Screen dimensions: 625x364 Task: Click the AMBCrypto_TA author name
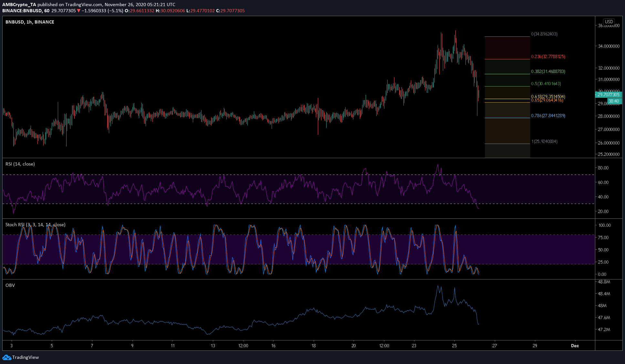19,5
